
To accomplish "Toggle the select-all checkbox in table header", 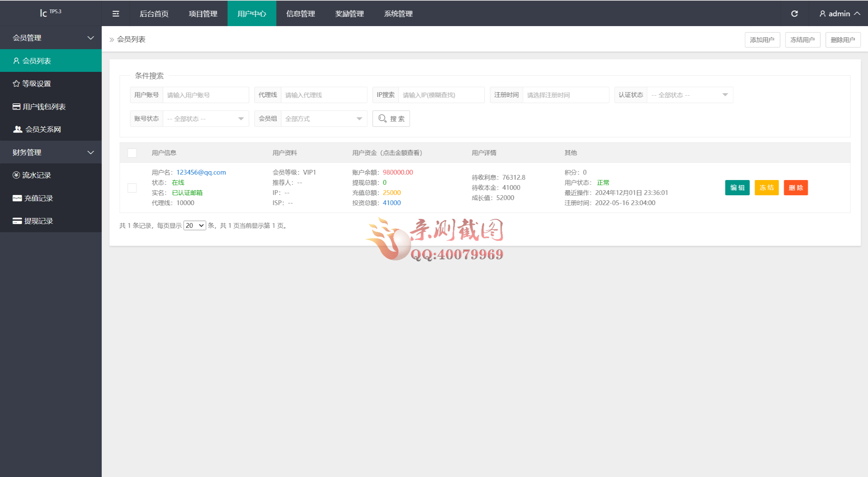I will 132,153.
